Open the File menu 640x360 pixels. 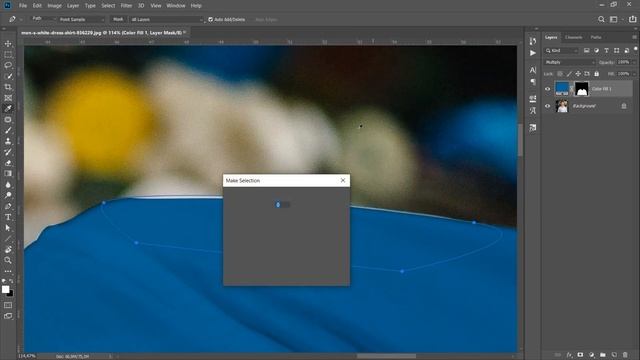click(23, 6)
